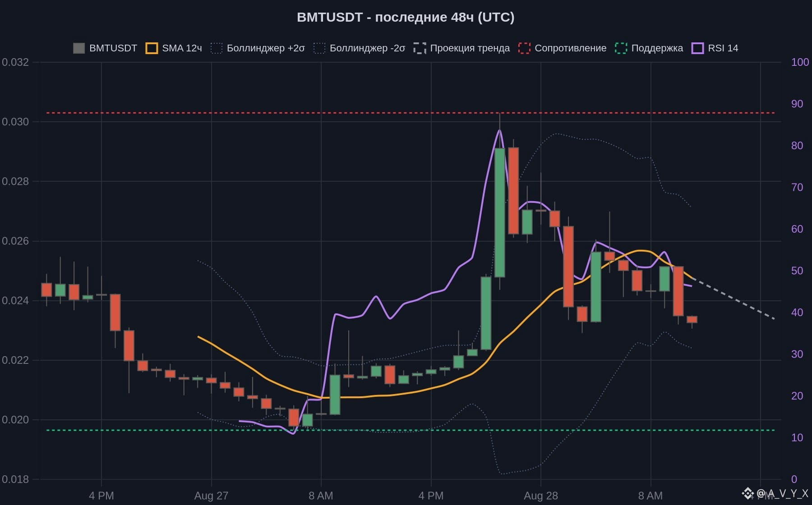Toggle the Боллинджер +2σ legend entry

(258, 48)
